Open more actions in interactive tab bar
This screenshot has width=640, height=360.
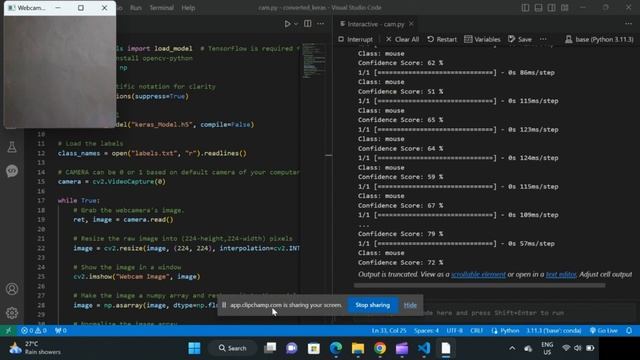point(629,24)
